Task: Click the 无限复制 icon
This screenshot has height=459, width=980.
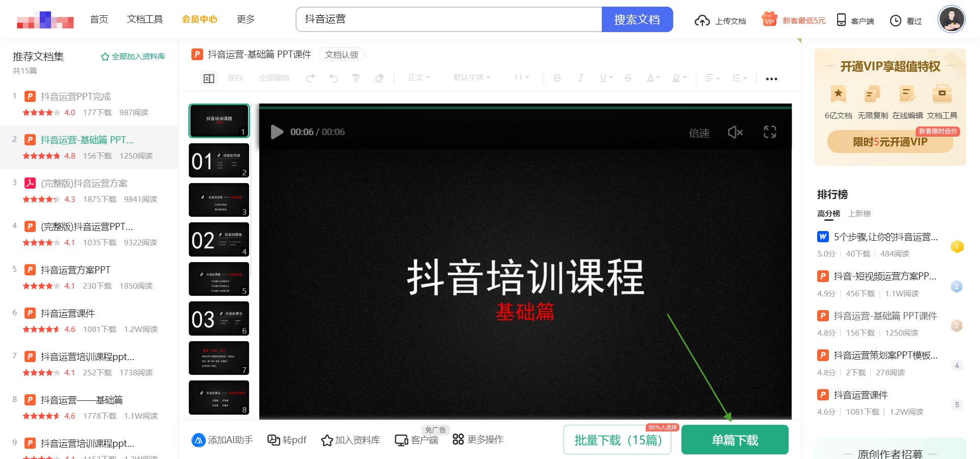Action: point(872,94)
